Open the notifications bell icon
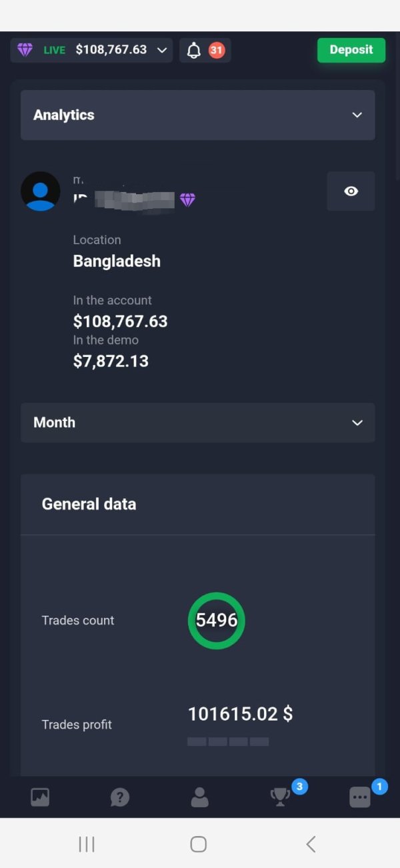Screen dimensions: 400x868 tap(194, 51)
